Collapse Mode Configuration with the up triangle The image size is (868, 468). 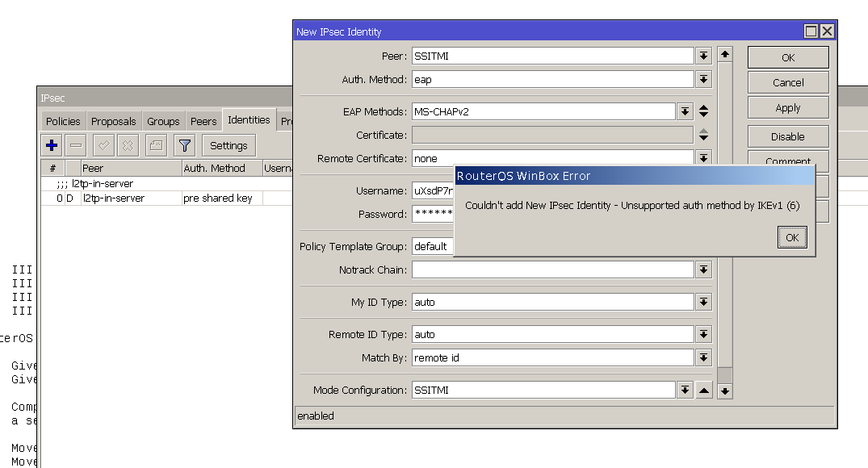(703, 390)
